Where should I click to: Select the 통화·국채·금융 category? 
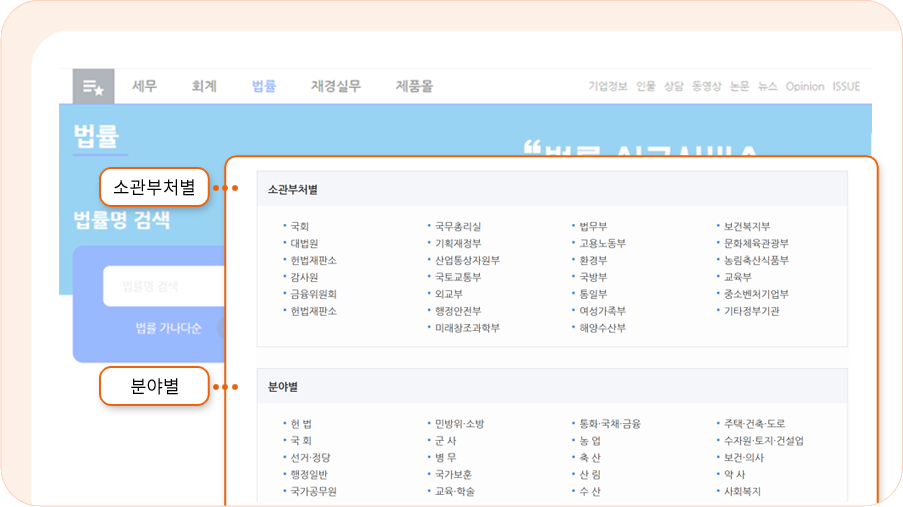click(611, 424)
